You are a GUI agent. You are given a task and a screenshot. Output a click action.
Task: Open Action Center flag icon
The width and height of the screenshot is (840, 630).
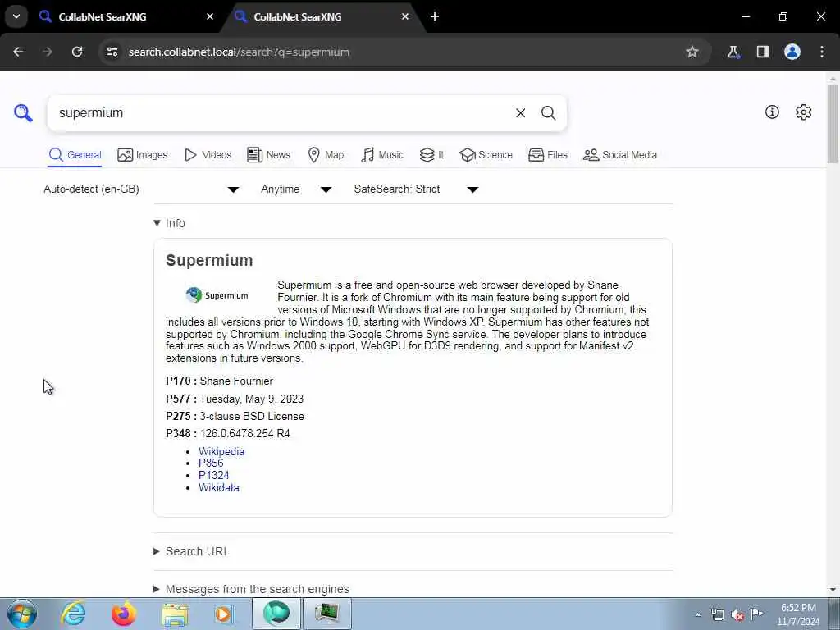tap(757, 614)
